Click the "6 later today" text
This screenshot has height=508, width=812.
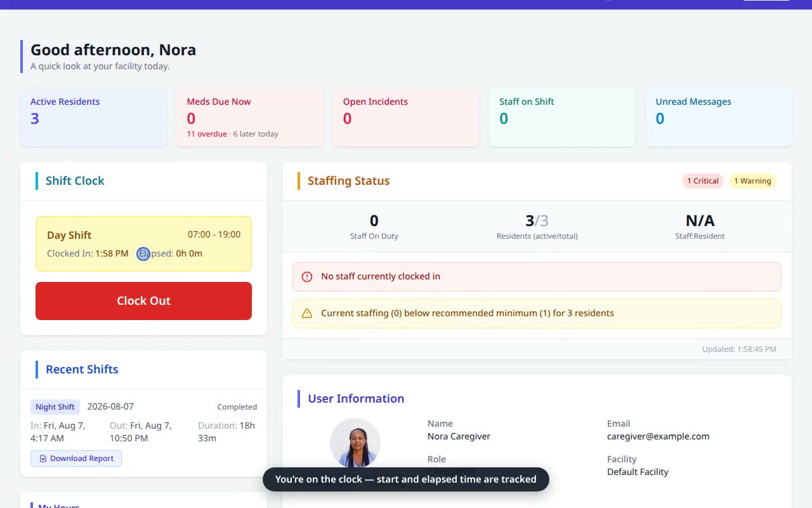256,134
